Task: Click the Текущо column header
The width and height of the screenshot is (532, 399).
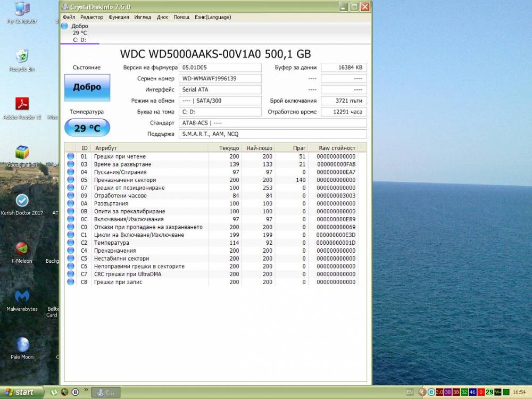Action: (225, 148)
